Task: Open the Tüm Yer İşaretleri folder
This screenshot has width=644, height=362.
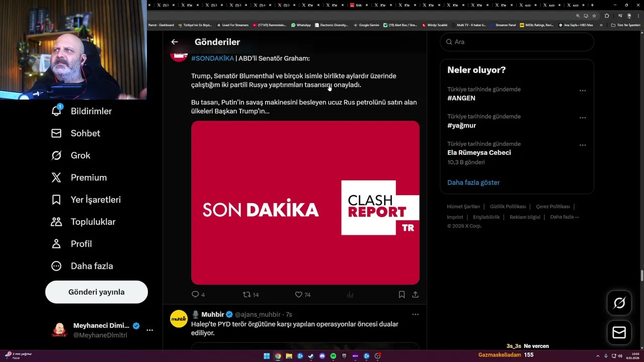Action: (625, 25)
